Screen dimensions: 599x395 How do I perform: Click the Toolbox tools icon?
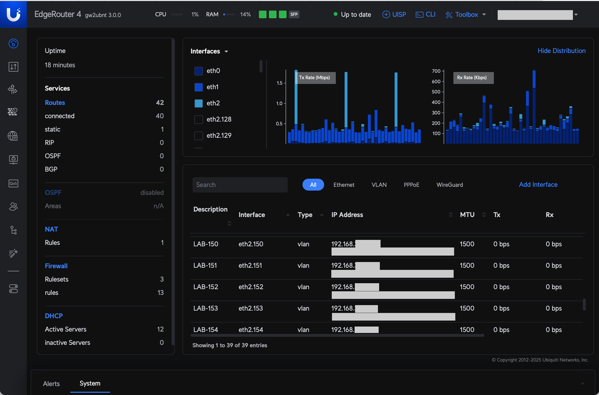point(449,15)
